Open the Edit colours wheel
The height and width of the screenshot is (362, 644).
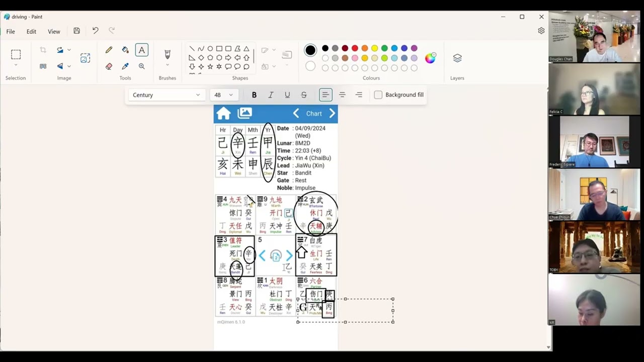430,58
